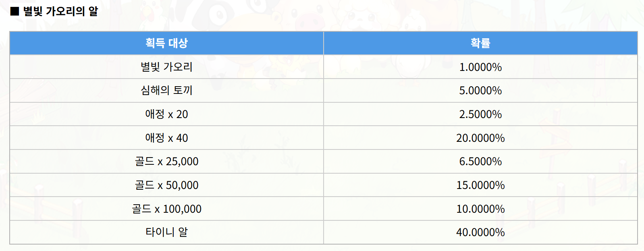Select the 2.5000% probability value

[480, 114]
